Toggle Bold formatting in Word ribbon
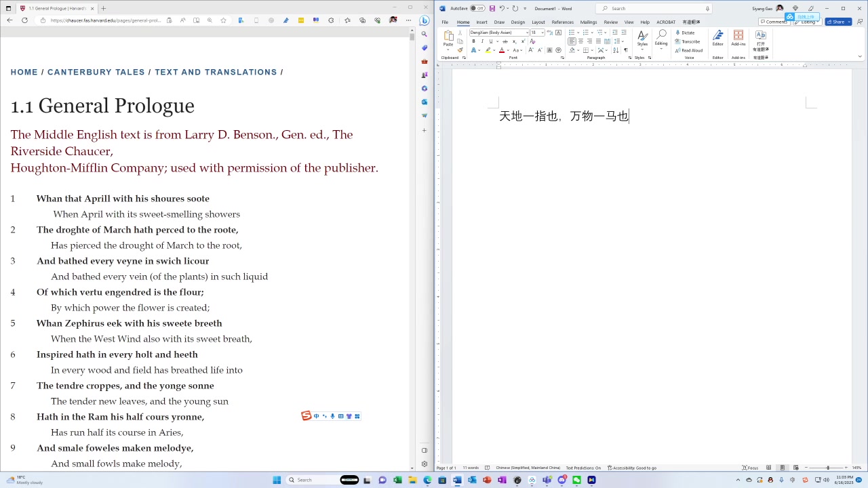The height and width of the screenshot is (488, 868). (x=473, y=41)
